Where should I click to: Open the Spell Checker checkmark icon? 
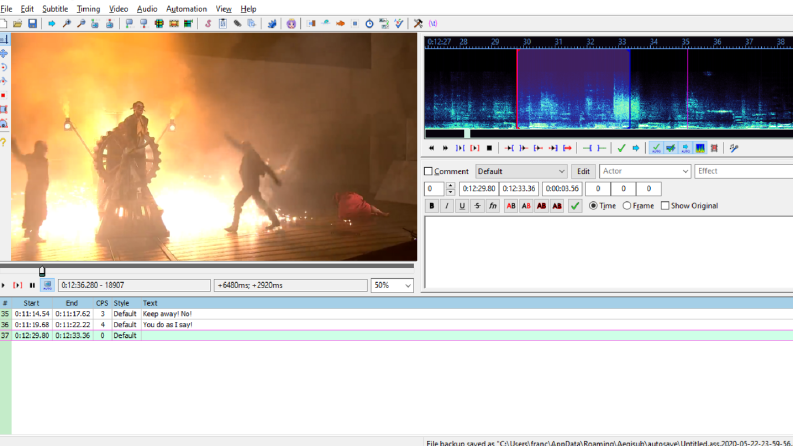coord(399,23)
